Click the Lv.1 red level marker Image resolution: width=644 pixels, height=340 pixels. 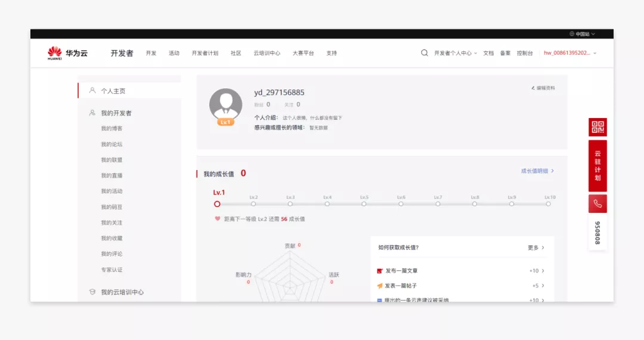click(217, 204)
